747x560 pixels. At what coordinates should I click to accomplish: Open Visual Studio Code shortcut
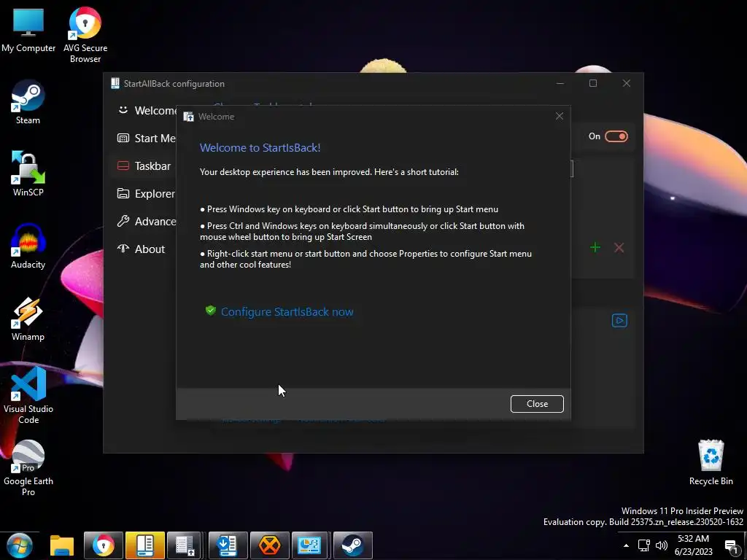tap(28, 395)
